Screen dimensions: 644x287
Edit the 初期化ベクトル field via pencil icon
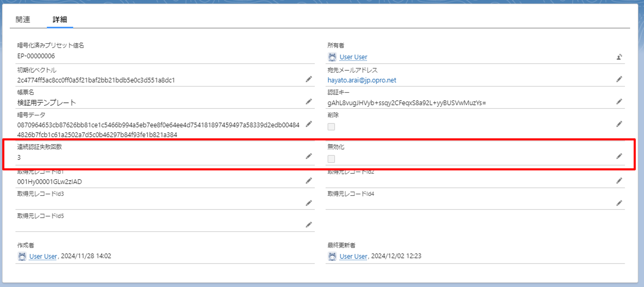tap(309, 79)
